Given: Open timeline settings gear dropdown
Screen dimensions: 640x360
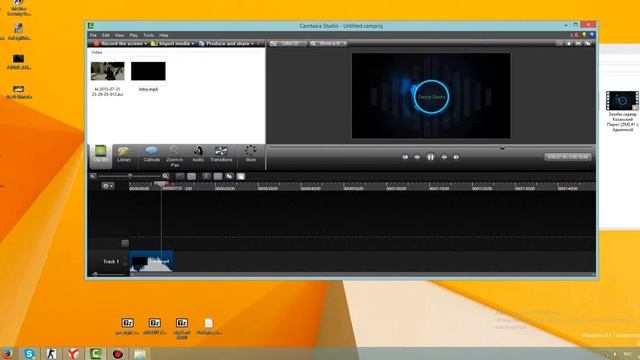Looking at the screenshot, I should [x=108, y=186].
